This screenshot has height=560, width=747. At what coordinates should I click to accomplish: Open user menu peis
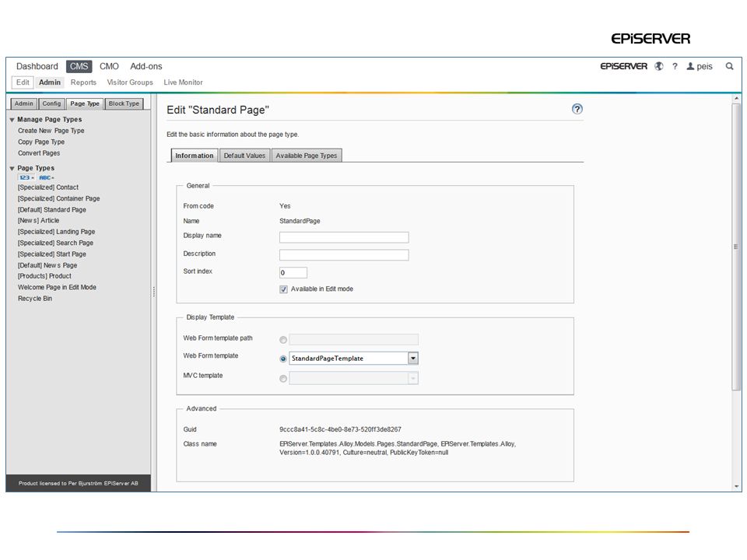700,66
